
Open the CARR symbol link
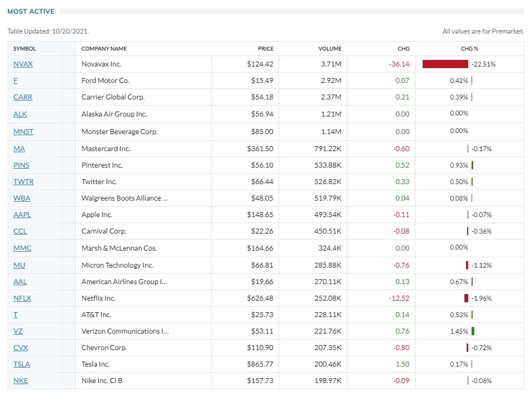tap(23, 97)
